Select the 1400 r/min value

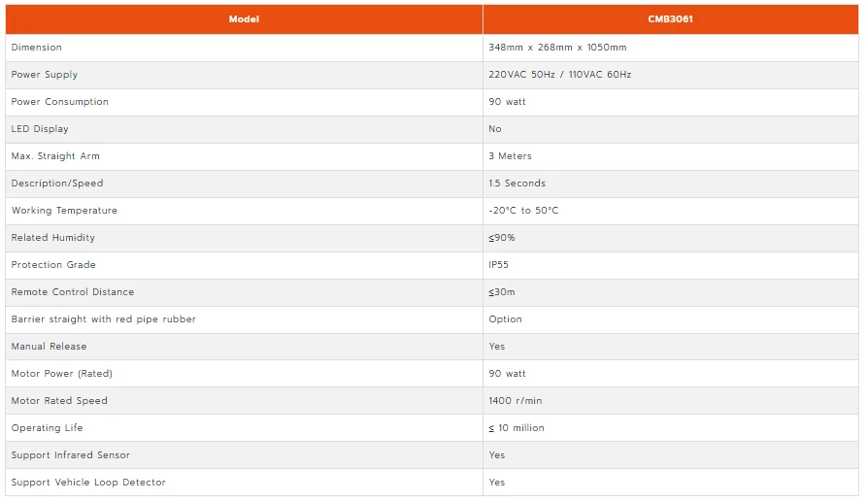coord(516,401)
